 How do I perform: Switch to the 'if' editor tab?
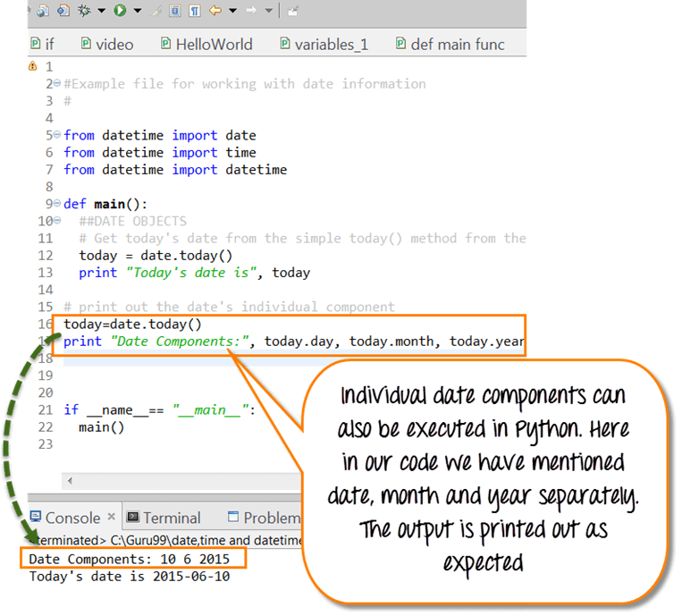(42, 44)
